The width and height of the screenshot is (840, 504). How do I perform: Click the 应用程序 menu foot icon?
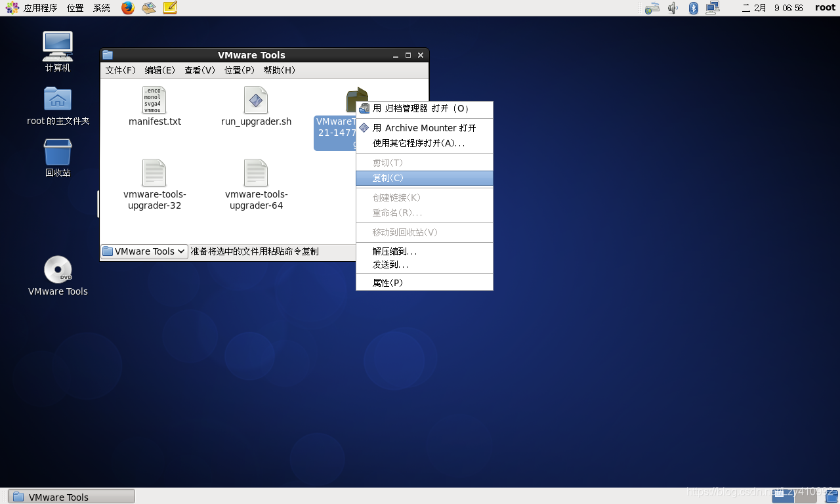tap(12, 8)
